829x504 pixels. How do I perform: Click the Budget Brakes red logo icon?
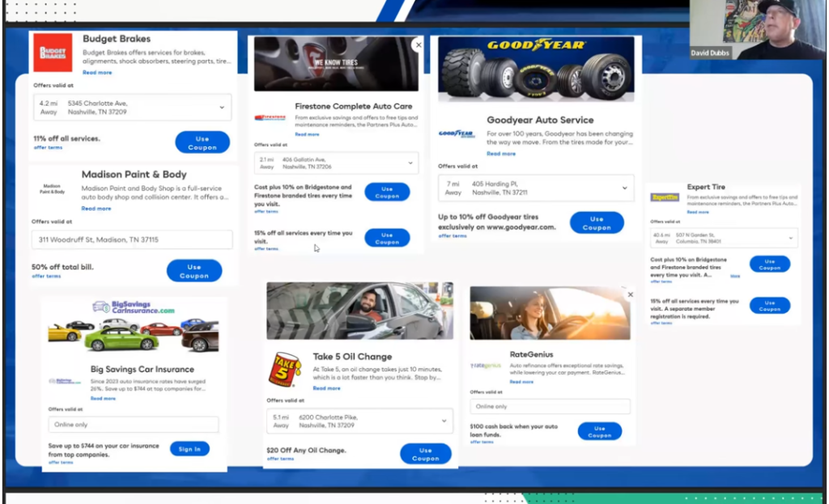tap(53, 53)
